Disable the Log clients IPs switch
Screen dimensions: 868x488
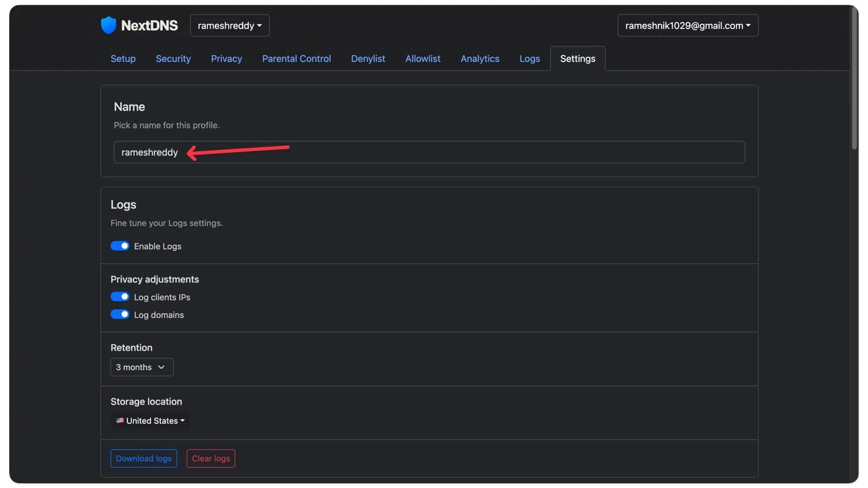click(120, 297)
